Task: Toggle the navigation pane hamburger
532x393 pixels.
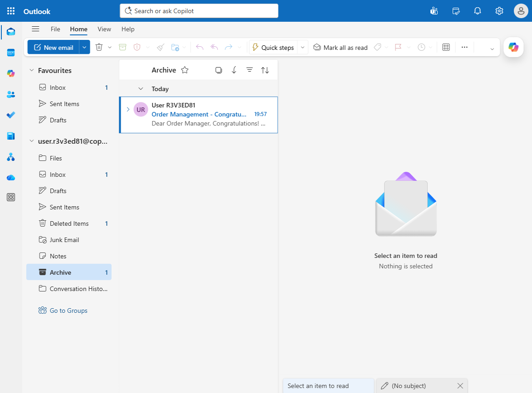Action: pos(36,29)
